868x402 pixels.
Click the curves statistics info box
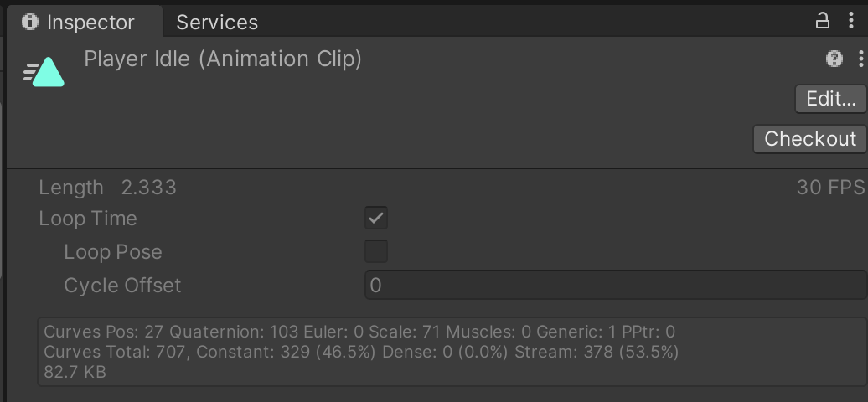tap(451, 351)
